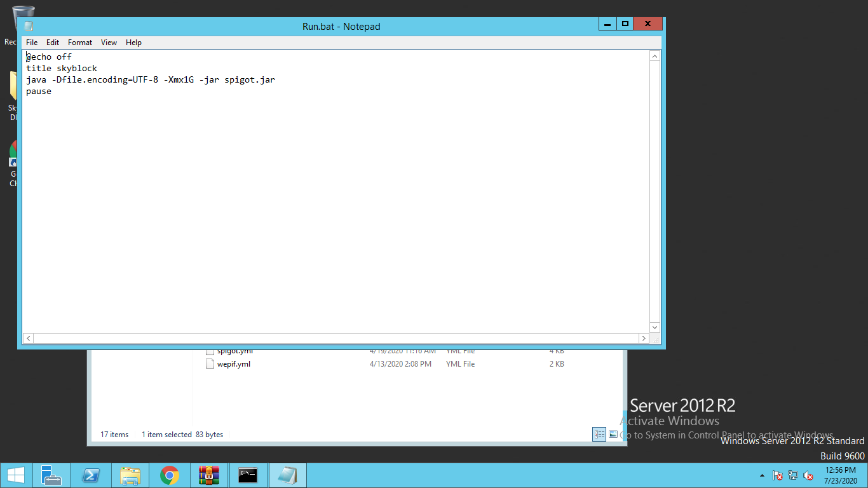868x488 pixels.
Task: Click the wepif.yml file icon in Explorer
Action: coord(210,364)
